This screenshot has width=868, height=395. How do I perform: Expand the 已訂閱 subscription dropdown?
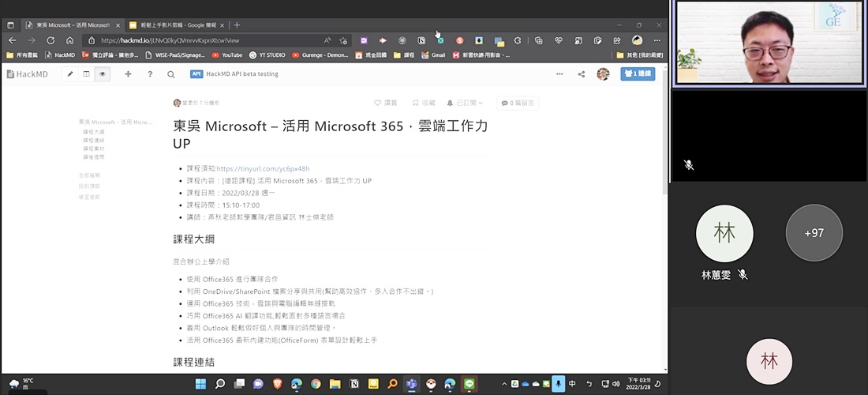[x=465, y=103]
